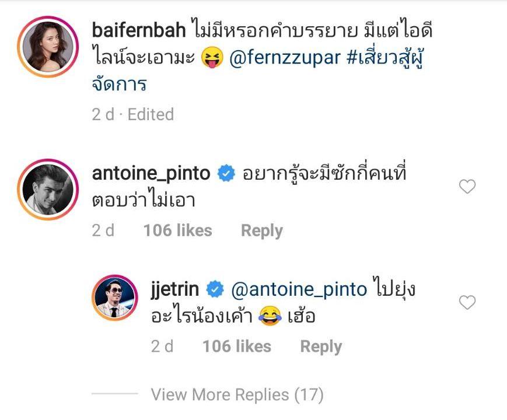Like jjetrin's reply with the heart icon
The image size is (507, 420).
[467, 303]
